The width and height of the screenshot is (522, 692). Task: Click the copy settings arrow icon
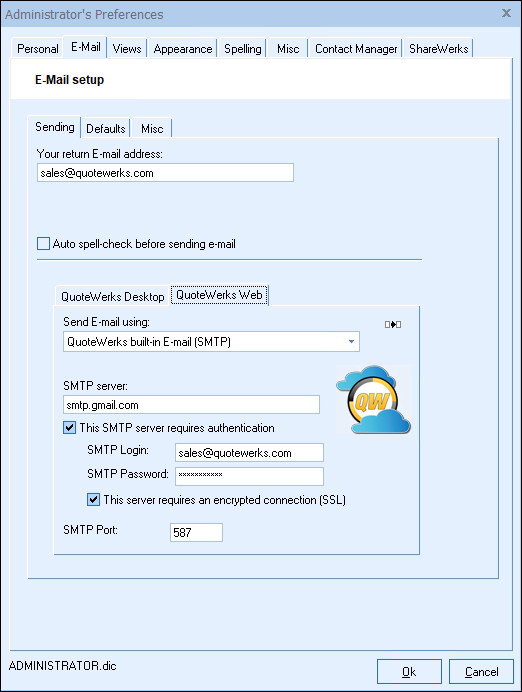pos(393,324)
